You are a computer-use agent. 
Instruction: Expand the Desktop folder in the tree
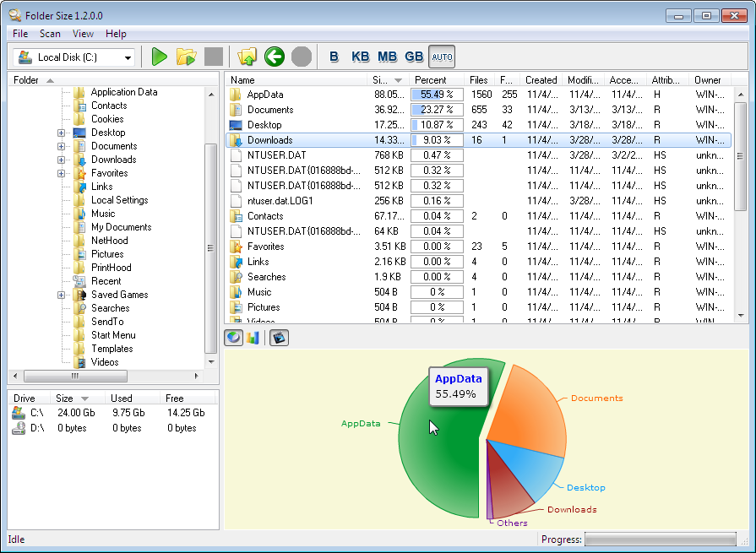click(59, 133)
